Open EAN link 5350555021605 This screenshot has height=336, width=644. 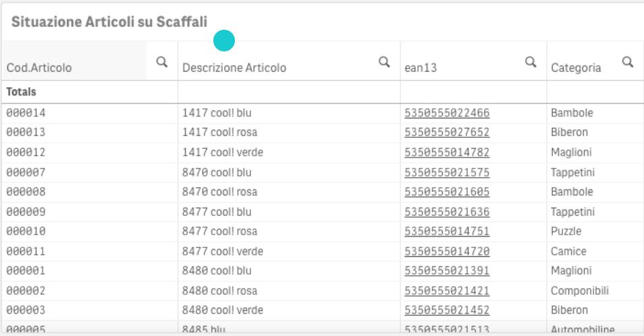pyautogui.click(x=447, y=192)
